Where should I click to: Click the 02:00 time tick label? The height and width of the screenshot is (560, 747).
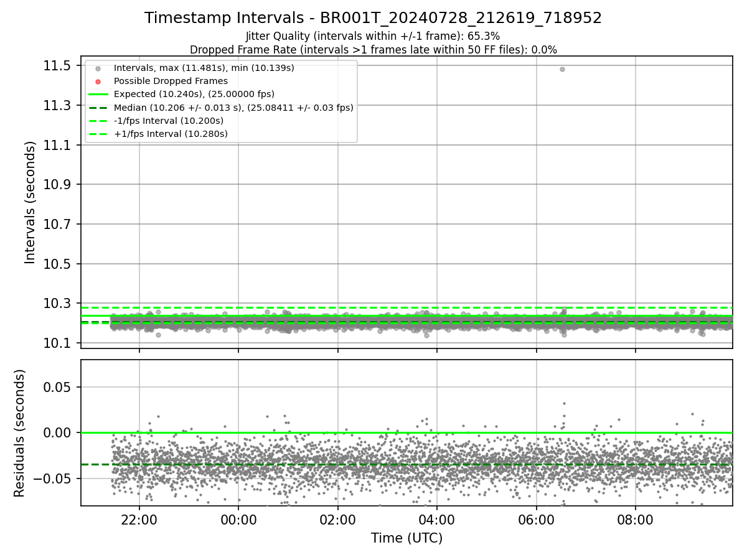tap(338, 520)
